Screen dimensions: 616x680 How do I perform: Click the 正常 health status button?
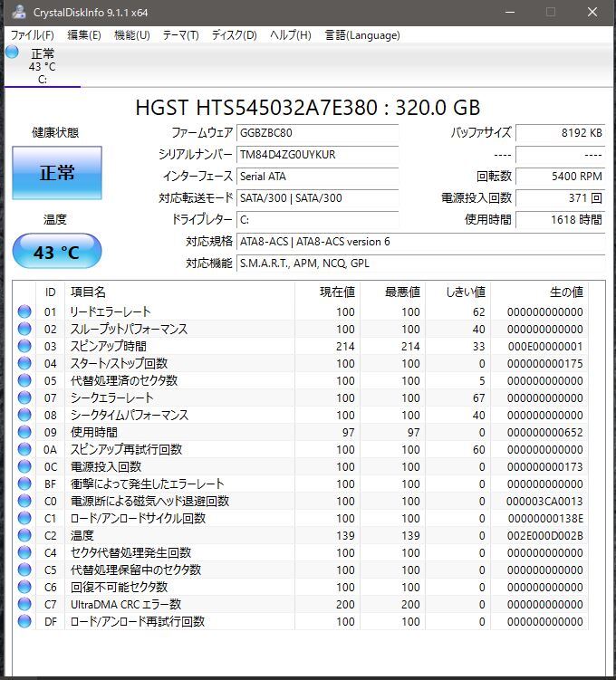click(x=57, y=173)
